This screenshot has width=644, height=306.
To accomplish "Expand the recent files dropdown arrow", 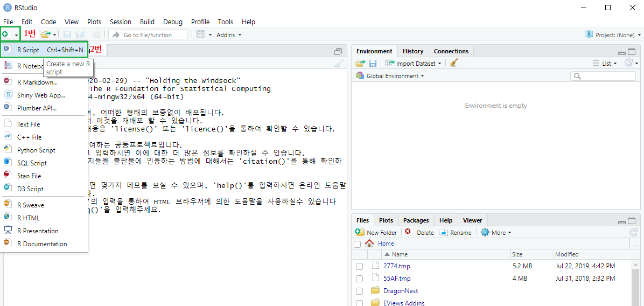I will pyautogui.click(x=54, y=35).
